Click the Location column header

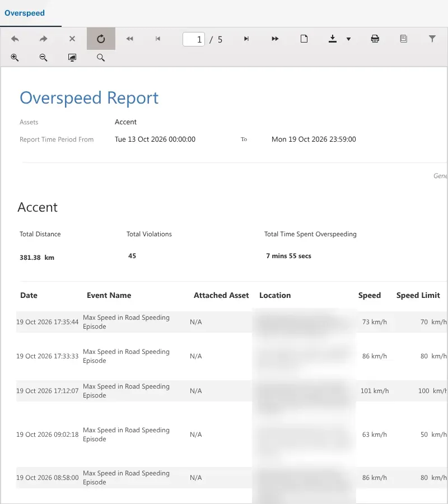pyautogui.click(x=275, y=295)
